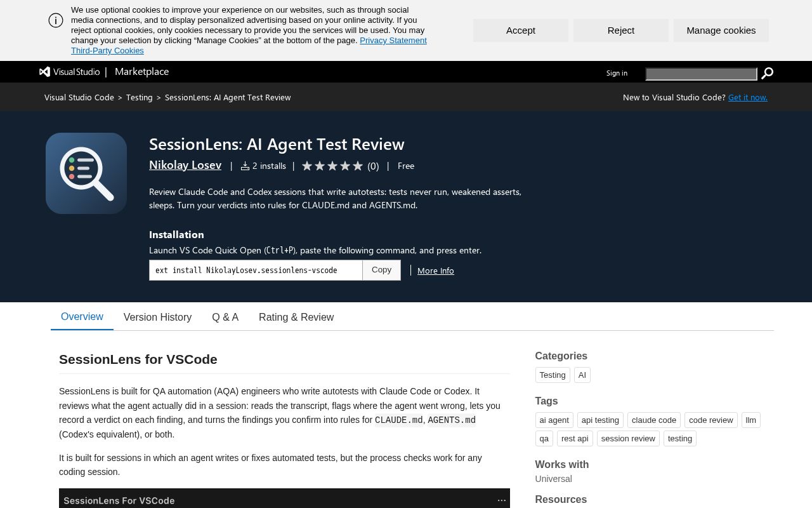Reject optional cookies

click(621, 30)
